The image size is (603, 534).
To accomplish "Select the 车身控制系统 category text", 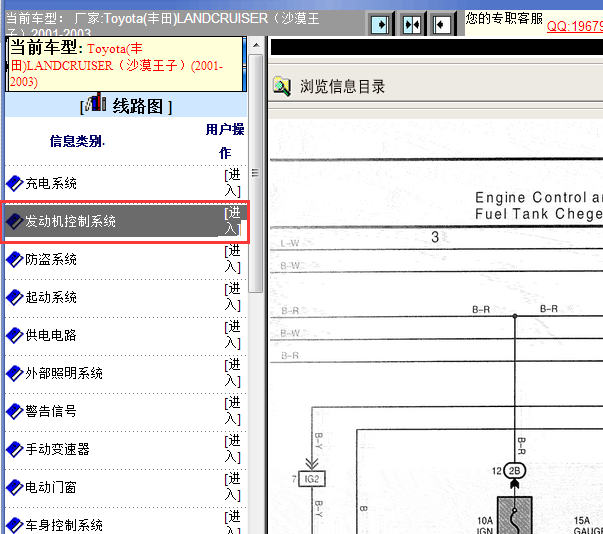I will [64, 525].
